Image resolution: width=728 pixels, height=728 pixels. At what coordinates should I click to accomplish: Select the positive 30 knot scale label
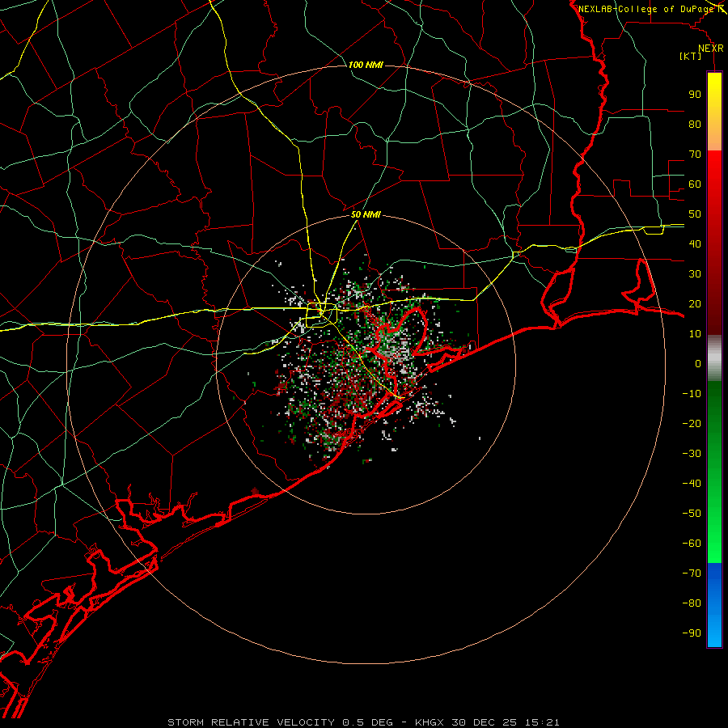[x=695, y=274]
